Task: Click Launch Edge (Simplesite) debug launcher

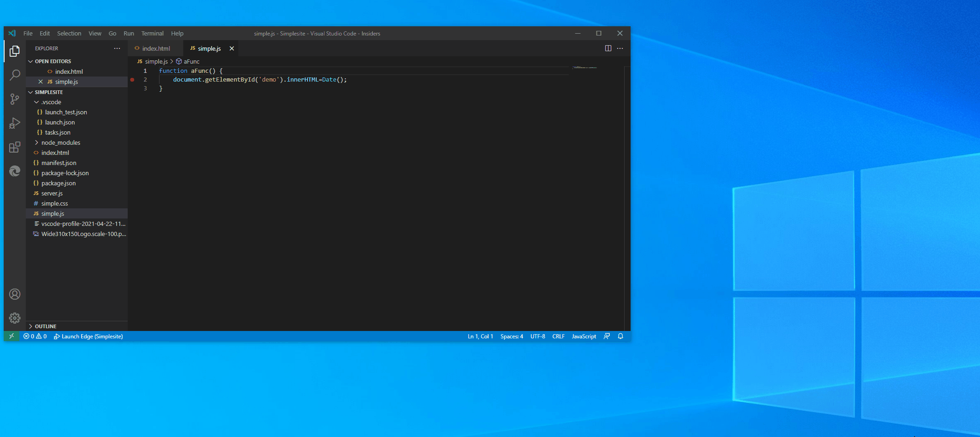Action: pyautogui.click(x=89, y=337)
